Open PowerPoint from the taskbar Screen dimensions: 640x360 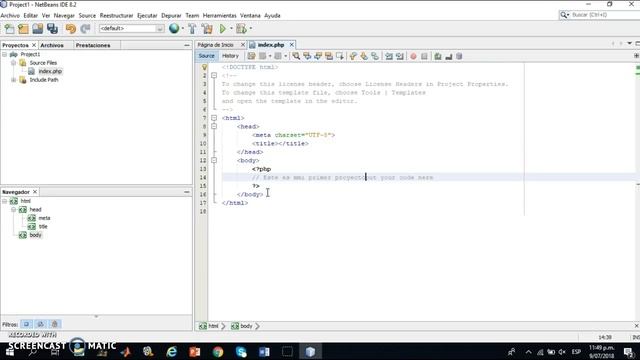pyautogui.click(x=195, y=352)
